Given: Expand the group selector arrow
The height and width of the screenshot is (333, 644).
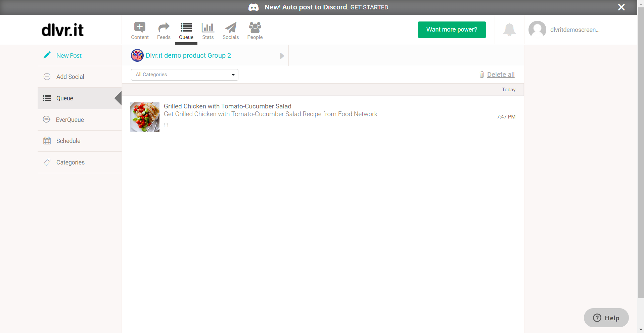Looking at the screenshot, I should [x=282, y=56].
